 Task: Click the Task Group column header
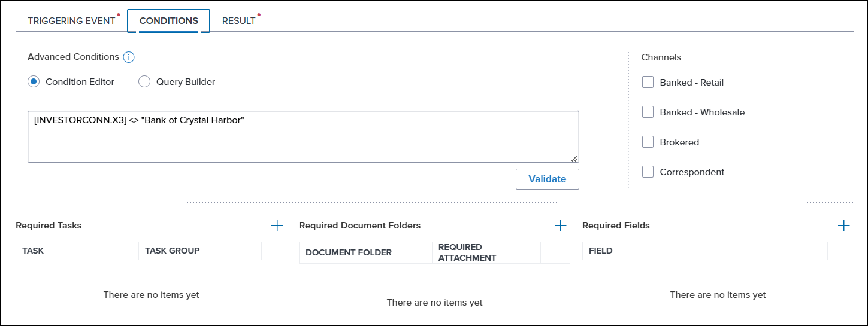coord(172,251)
